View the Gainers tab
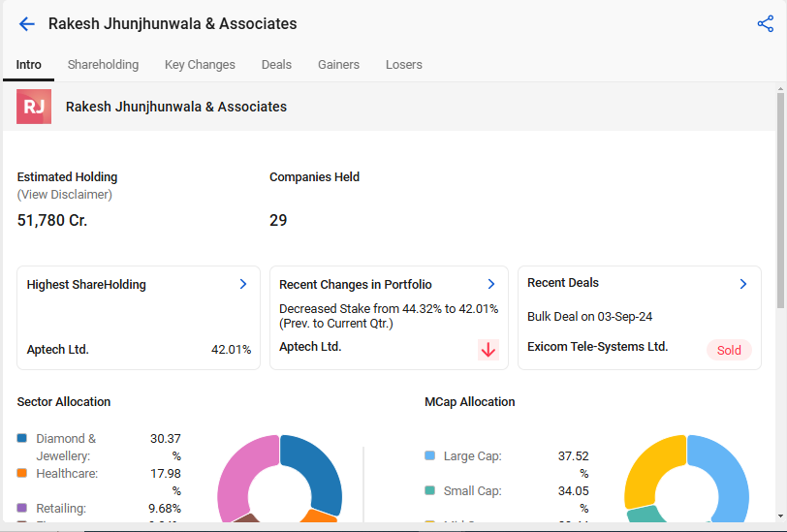 (339, 65)
